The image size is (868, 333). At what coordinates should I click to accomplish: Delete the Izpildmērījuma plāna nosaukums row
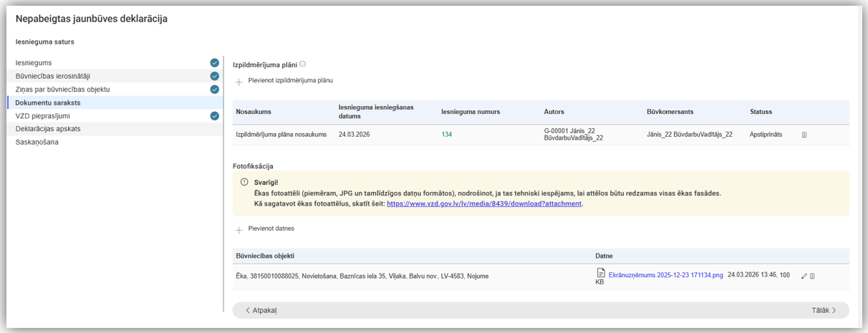(x=804, y=135)
